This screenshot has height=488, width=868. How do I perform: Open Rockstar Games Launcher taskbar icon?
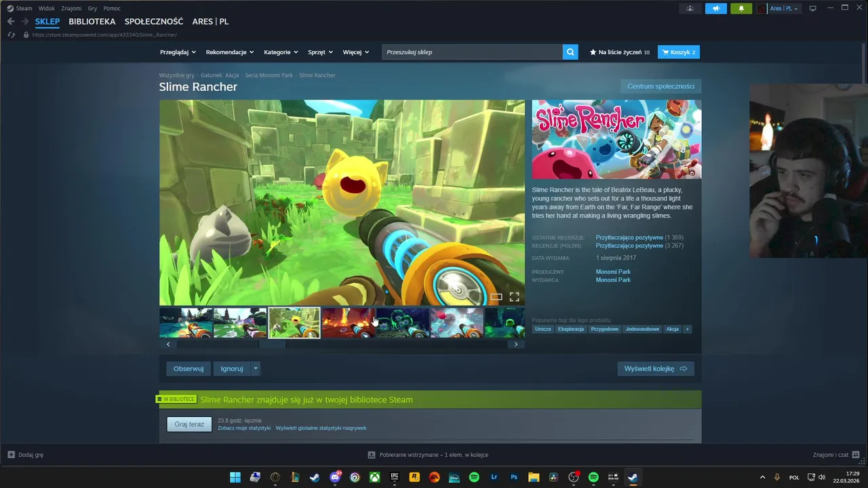point(414,477)
